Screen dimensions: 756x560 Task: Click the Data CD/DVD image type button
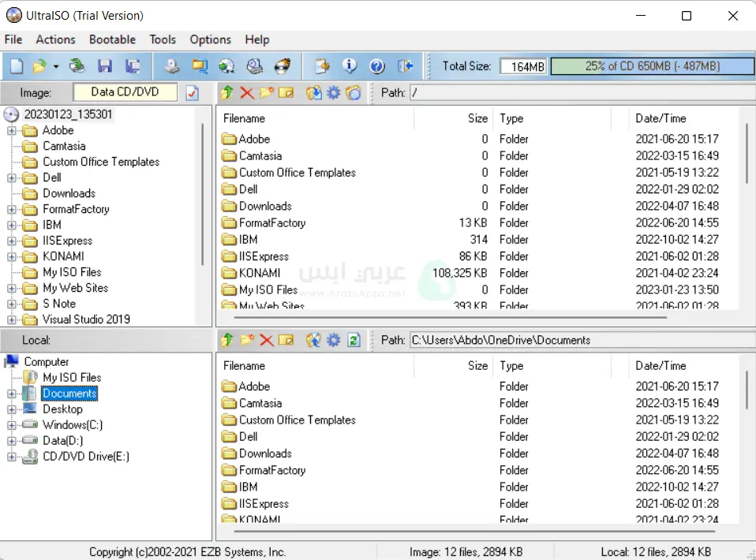125,92
